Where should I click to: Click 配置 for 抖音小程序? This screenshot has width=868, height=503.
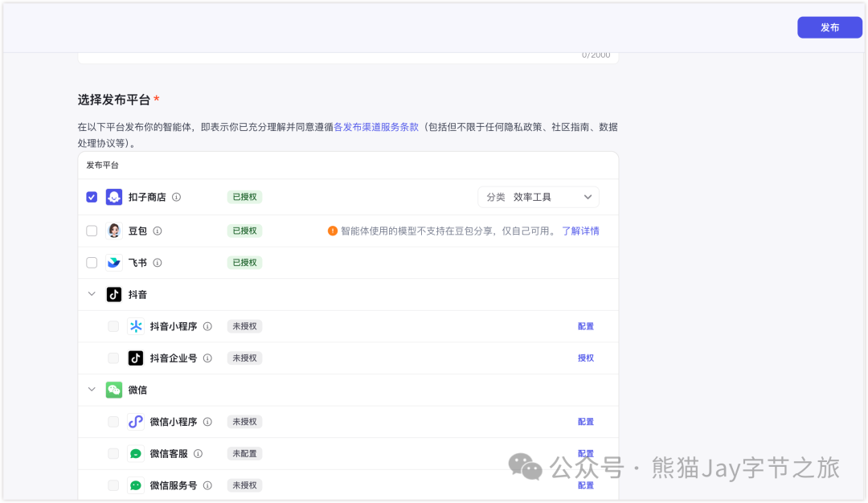(586, 326)
